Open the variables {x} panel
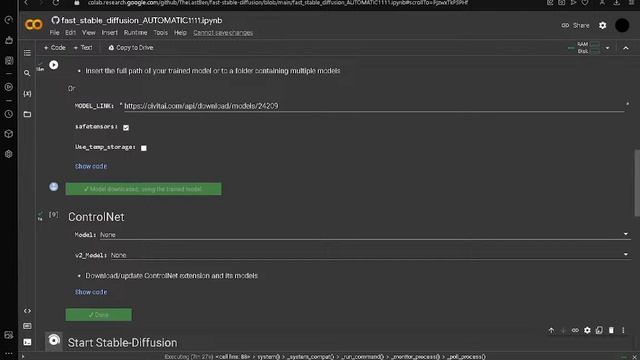 27,94
